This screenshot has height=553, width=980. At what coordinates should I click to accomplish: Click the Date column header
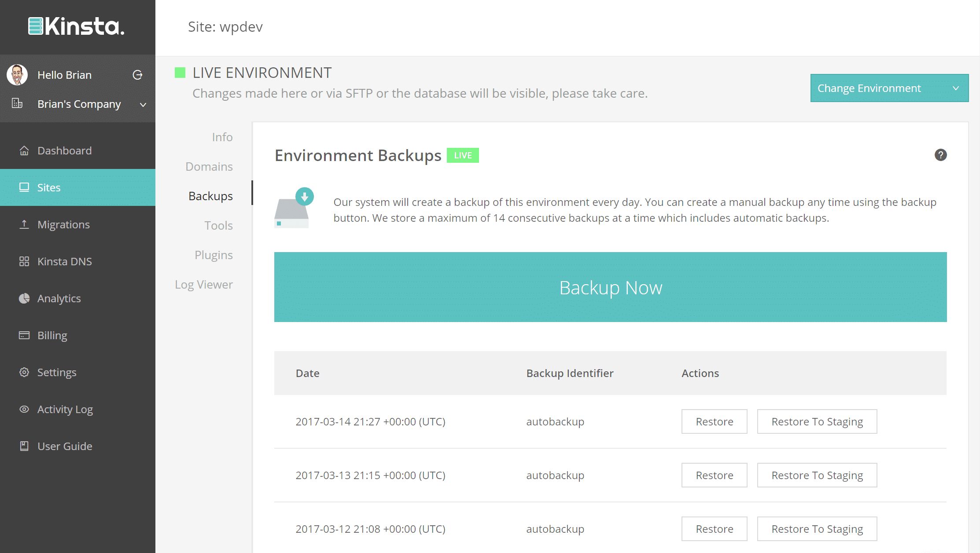[x=307, y=373]
